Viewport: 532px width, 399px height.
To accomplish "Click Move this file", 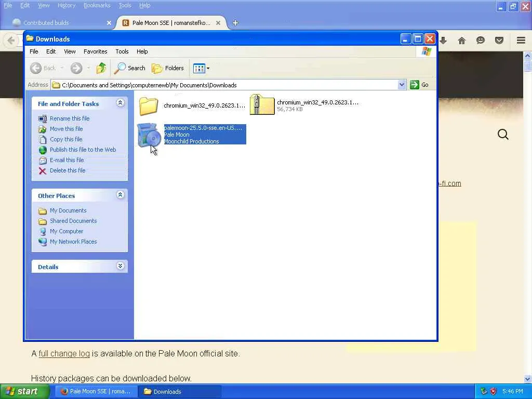I will pyautogui.click(x=66, y=129).
